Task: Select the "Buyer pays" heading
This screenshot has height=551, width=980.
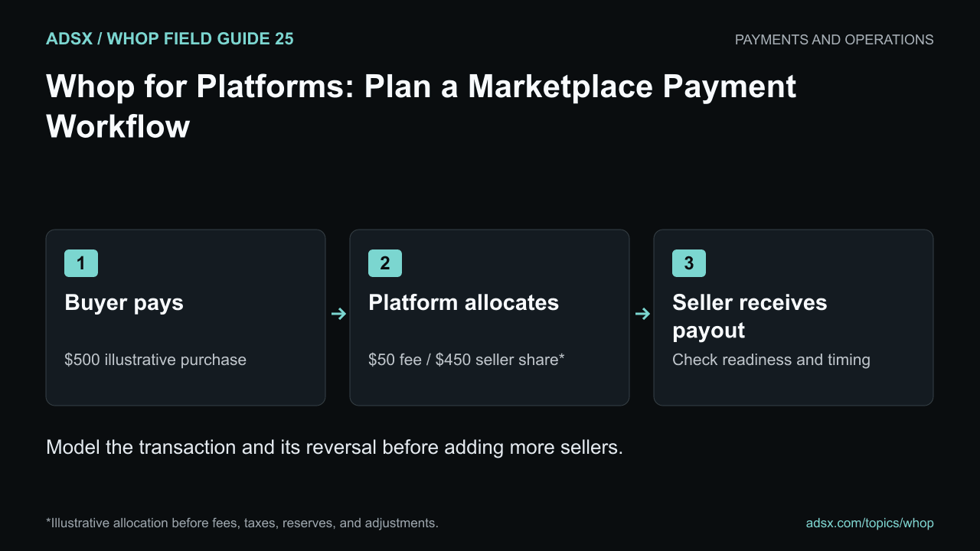Action: pyautogui.click(x=124, y=302)
